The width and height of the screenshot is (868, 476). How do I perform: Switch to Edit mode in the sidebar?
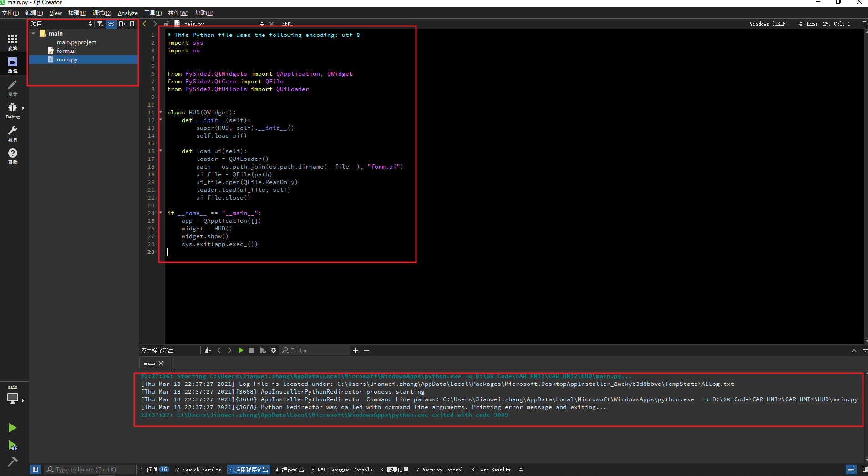coord(13,65)
